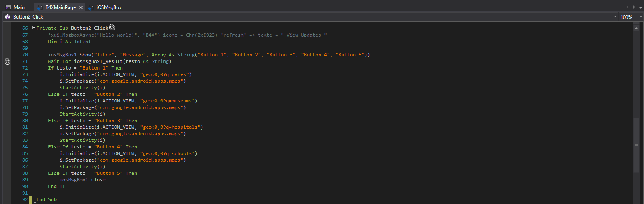This screenshot has height=204, width=644.
Task: Click the Wait For marker on line 71
Action: (x=7, y=61)
